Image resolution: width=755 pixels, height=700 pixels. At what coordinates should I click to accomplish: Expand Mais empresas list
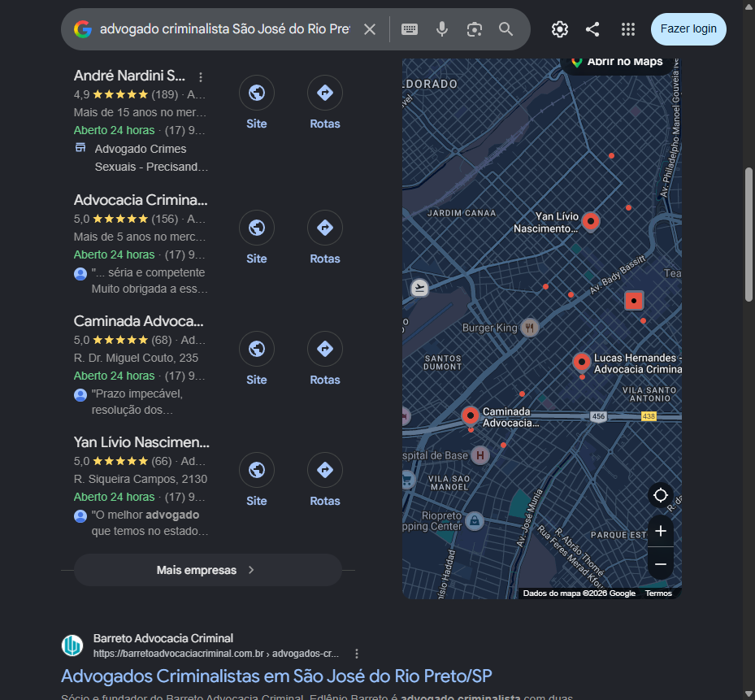(x=208, y=570)
